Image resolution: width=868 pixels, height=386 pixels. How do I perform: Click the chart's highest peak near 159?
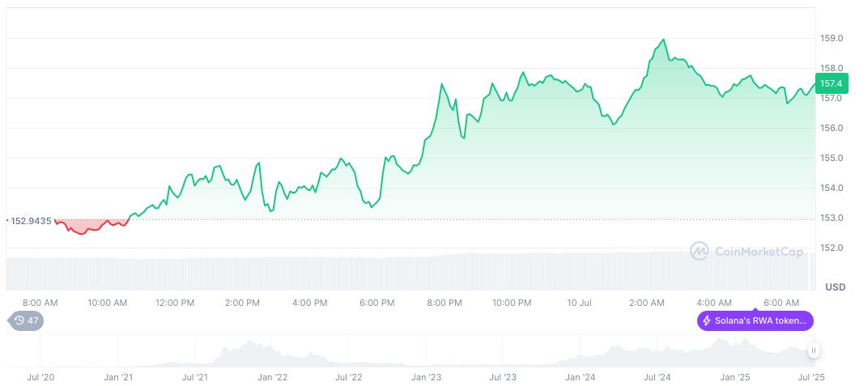(x=664, y=40)
